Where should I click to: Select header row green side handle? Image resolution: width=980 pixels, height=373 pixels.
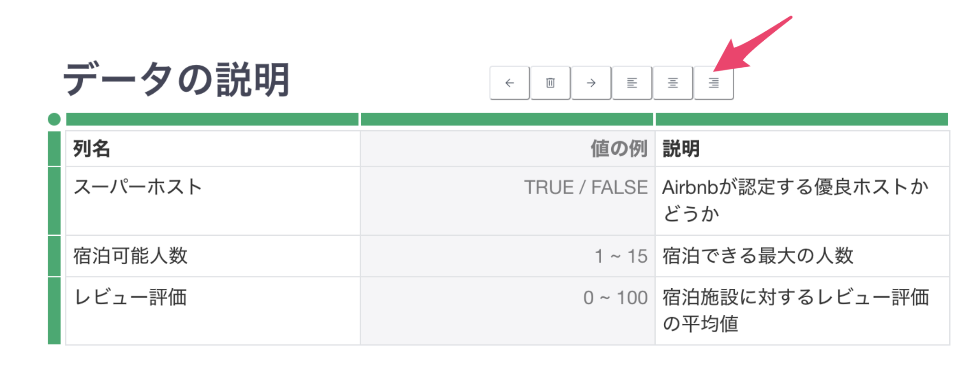(x=54, y=149)
